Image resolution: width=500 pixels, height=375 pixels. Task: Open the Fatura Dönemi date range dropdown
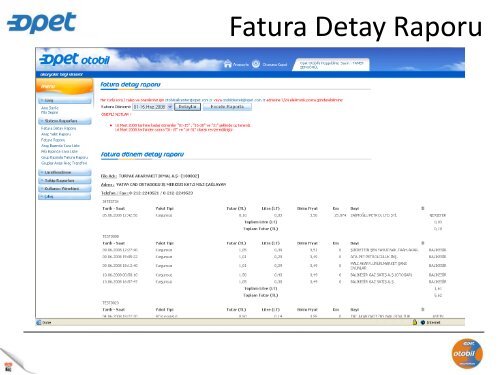[152, 107]
